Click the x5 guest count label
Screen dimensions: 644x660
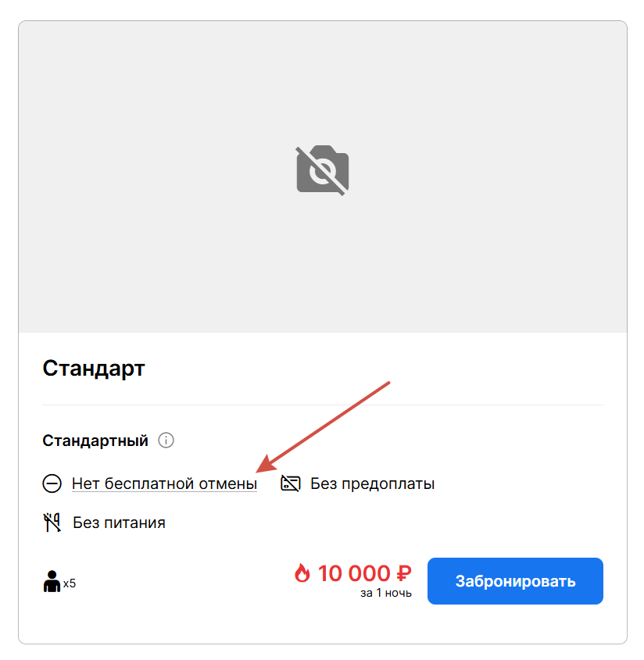[x=70, y=583]
